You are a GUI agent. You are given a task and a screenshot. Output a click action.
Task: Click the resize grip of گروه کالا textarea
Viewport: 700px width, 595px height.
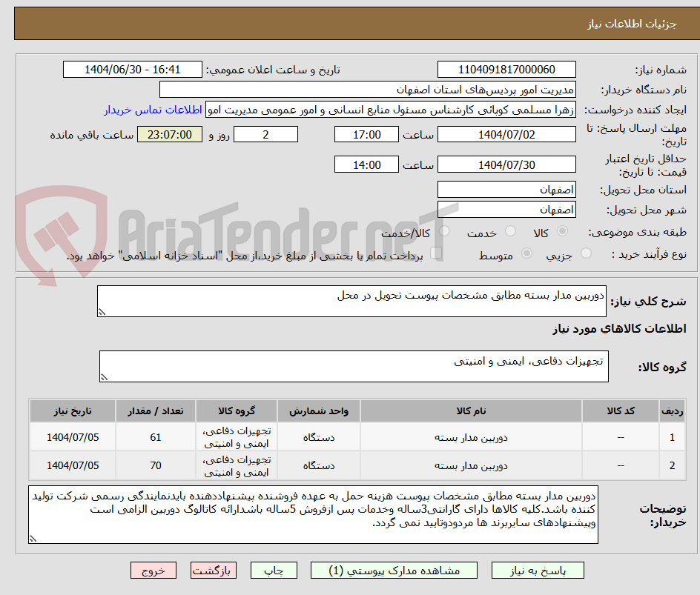coord(105,378)
